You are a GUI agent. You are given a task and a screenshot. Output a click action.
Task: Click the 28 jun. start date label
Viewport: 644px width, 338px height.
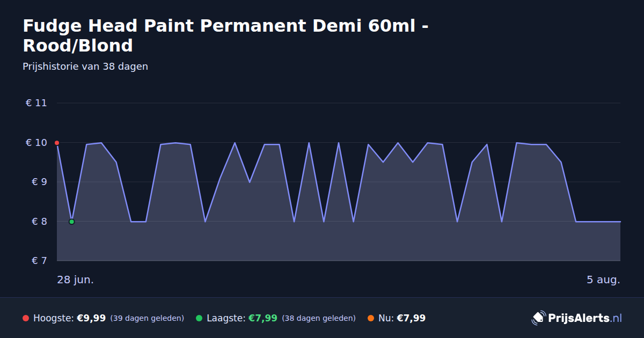coord(76,280)
